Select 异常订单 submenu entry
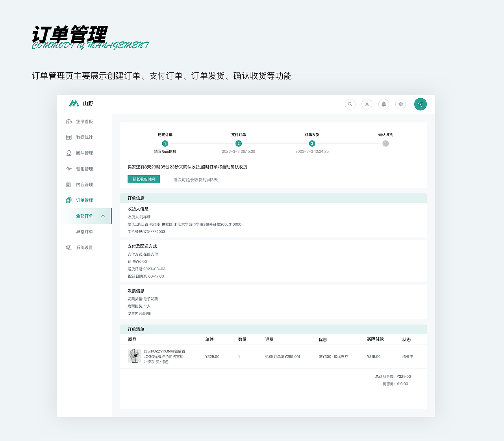Screen dimensions: 504x441 click(x=85, y=232)
